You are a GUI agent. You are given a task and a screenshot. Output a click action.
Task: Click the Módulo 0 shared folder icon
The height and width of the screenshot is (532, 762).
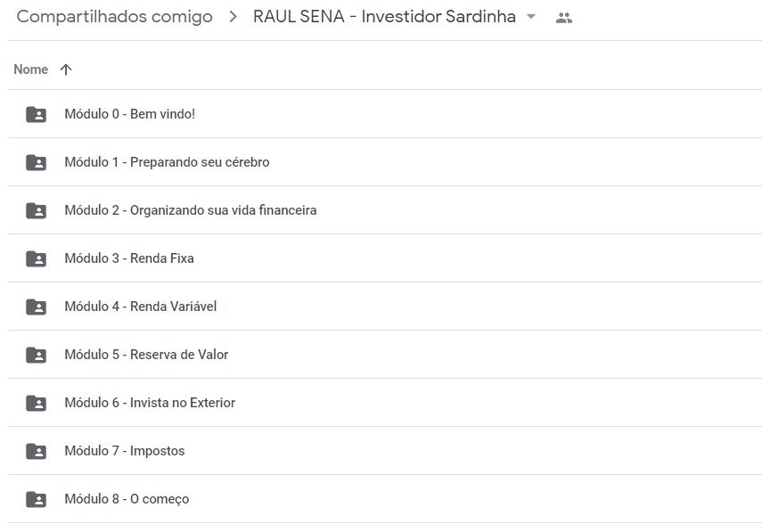[x=36, y=114]
